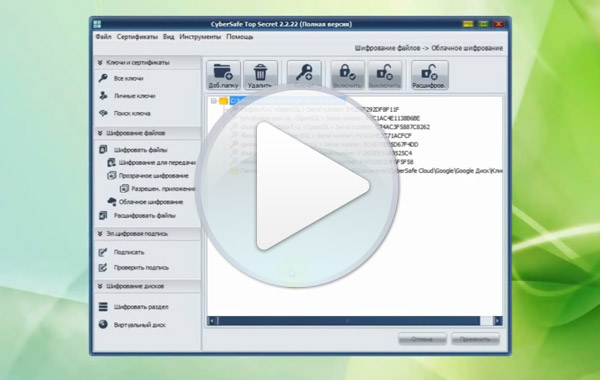Image resolution: width=600 pixels, height=380 pixels.
Task: Select the key row ending in 292DF8F11F
Action: (x=314, y=109)
